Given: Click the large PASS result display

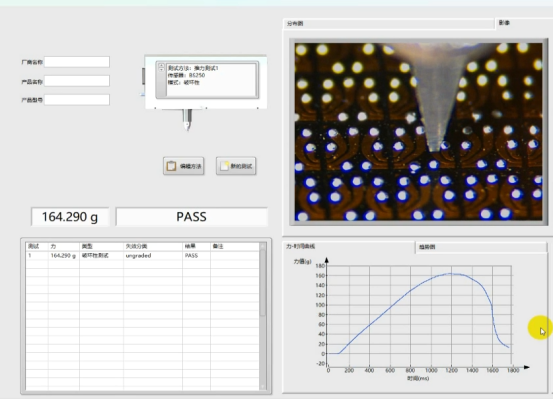Looking at the screenshot, I should [191, 217].
